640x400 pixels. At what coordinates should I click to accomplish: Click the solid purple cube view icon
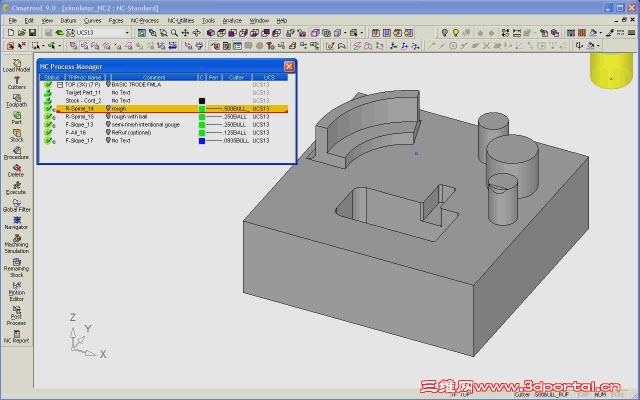pyautogui.click(x=211, y=33)
